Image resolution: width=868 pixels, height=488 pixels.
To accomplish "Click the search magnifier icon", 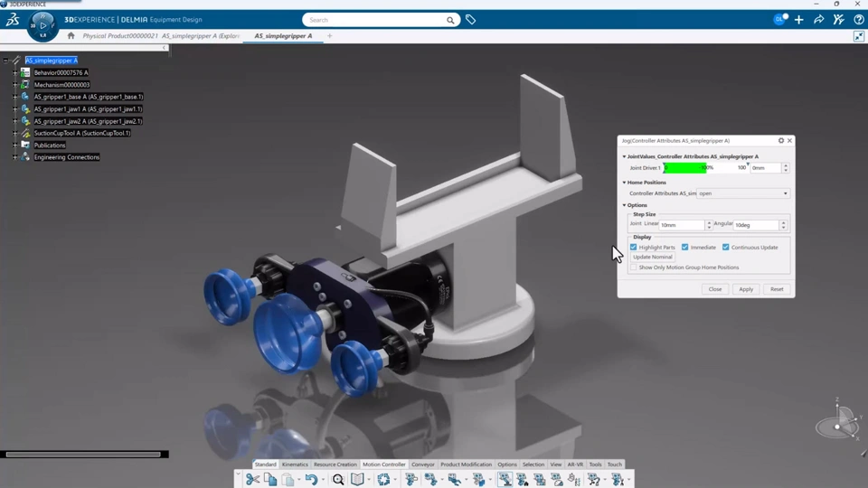I will click(450, 20).
